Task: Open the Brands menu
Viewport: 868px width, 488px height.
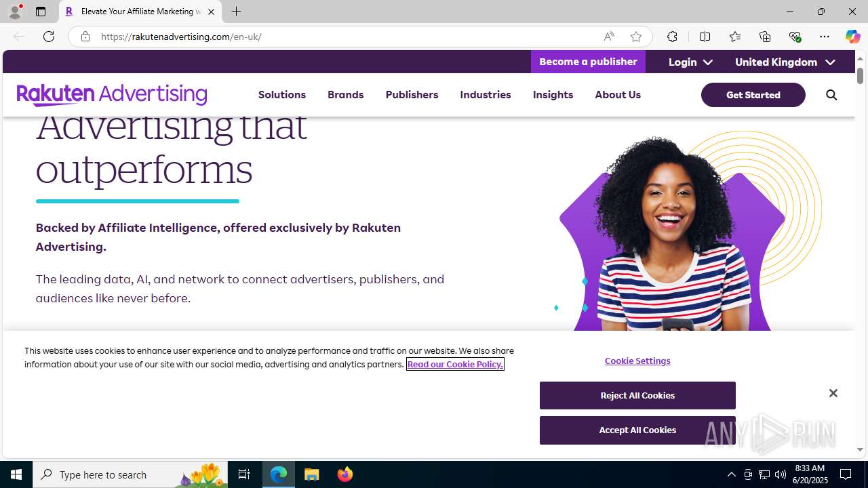Action: pos(346,95)
